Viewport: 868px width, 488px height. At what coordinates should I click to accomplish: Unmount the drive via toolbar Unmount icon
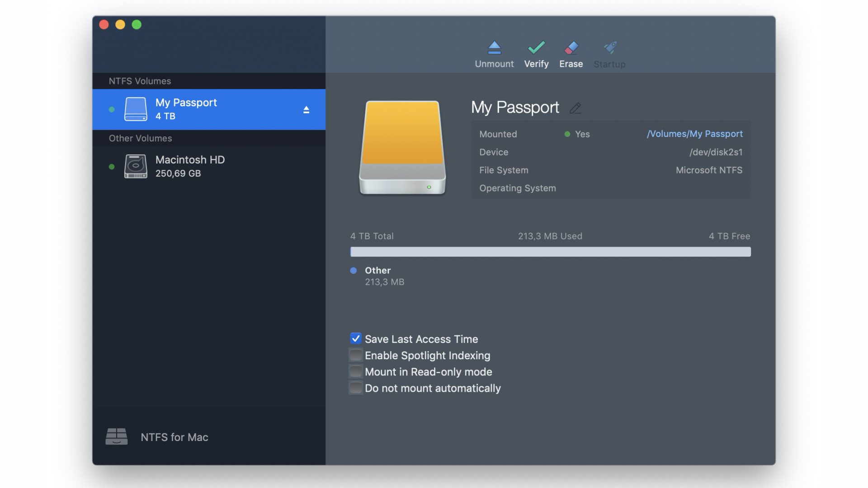click(x=494, y=48)
